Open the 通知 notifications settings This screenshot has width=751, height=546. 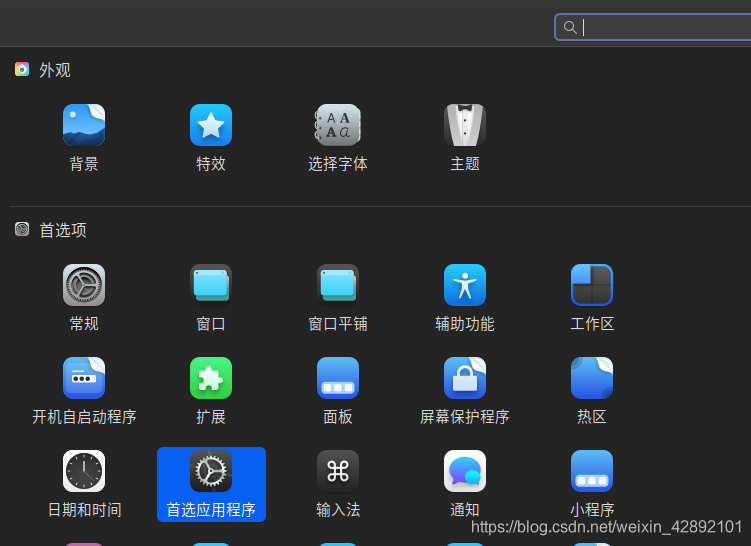click(465, 484)
